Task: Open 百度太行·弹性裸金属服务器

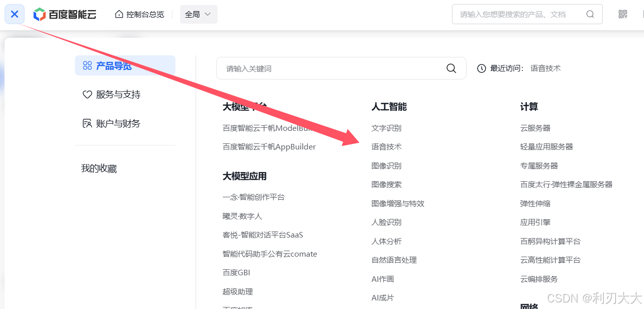Action: point(567,185)
